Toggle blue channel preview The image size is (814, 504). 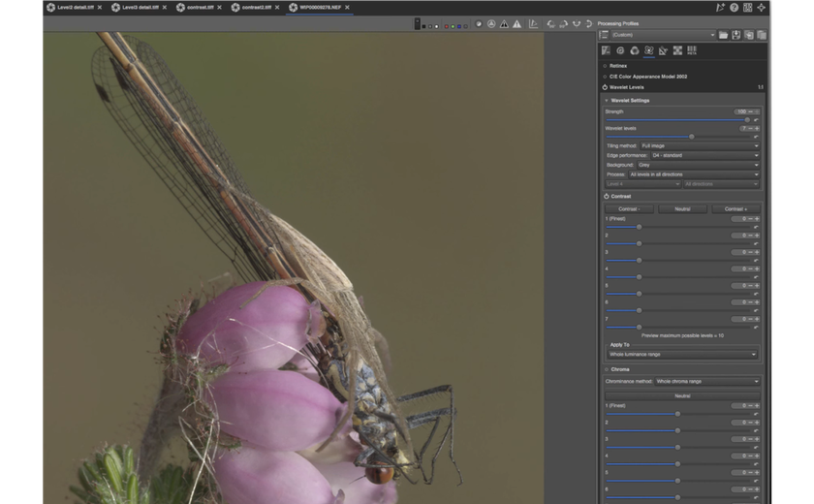[459, 26]
